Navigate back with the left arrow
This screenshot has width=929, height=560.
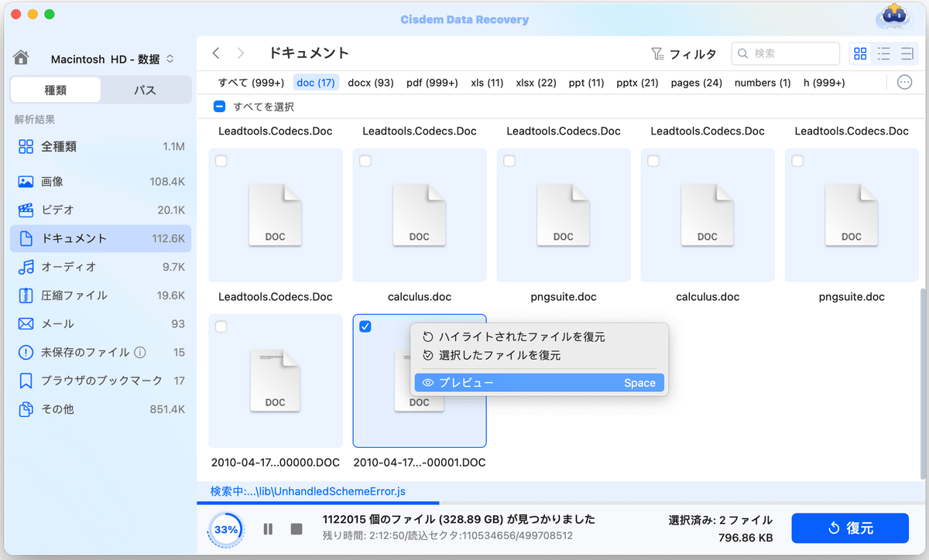[x=216, y=53]
